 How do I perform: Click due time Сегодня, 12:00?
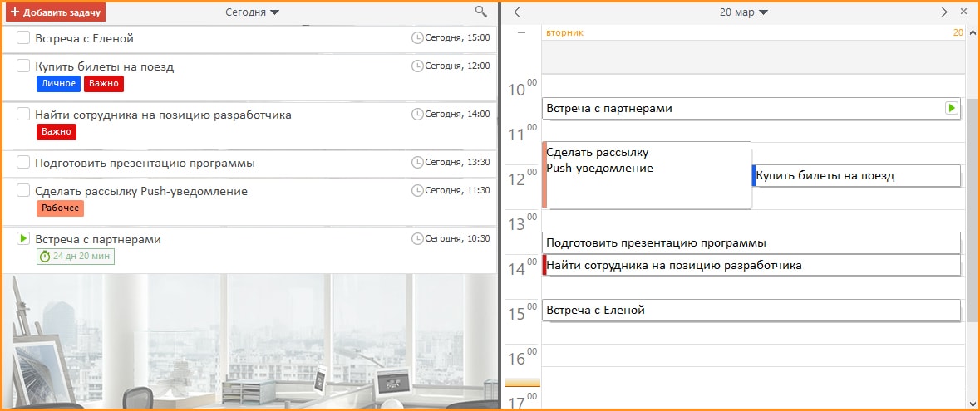[x=457, y=66]
